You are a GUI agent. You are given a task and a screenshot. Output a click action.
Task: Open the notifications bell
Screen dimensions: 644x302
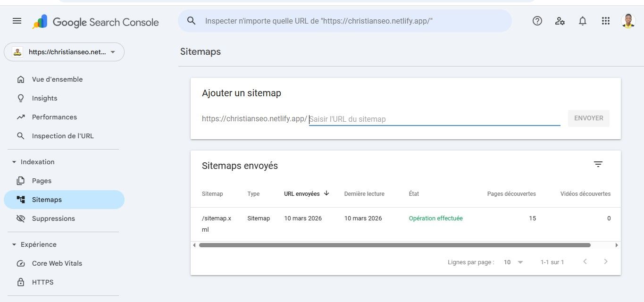(583, 21)
